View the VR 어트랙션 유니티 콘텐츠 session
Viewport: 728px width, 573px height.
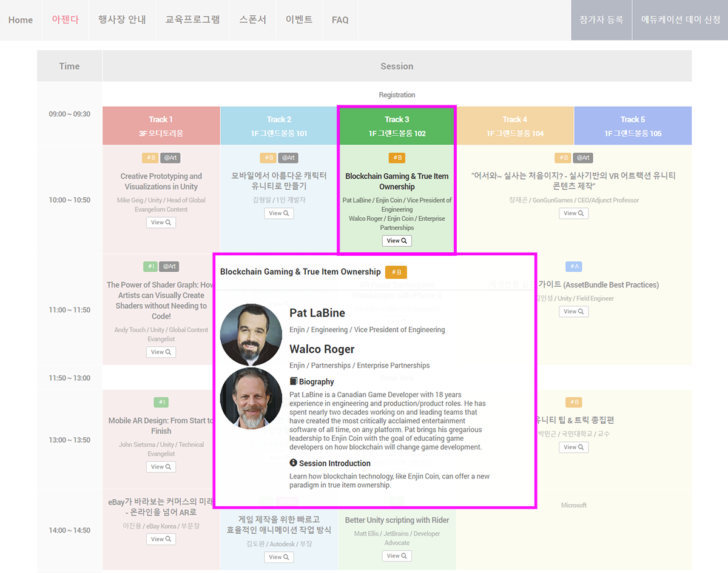574,213
